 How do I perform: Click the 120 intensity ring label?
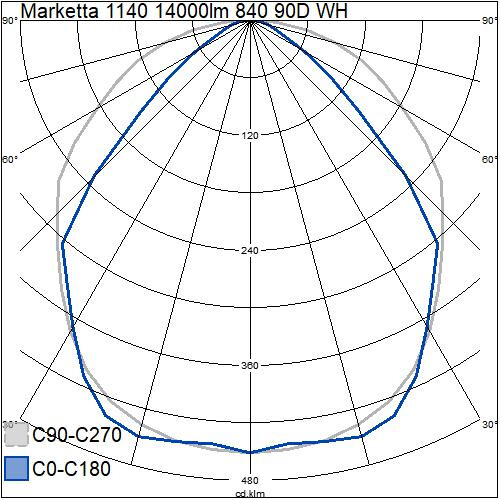click(250, 135)
